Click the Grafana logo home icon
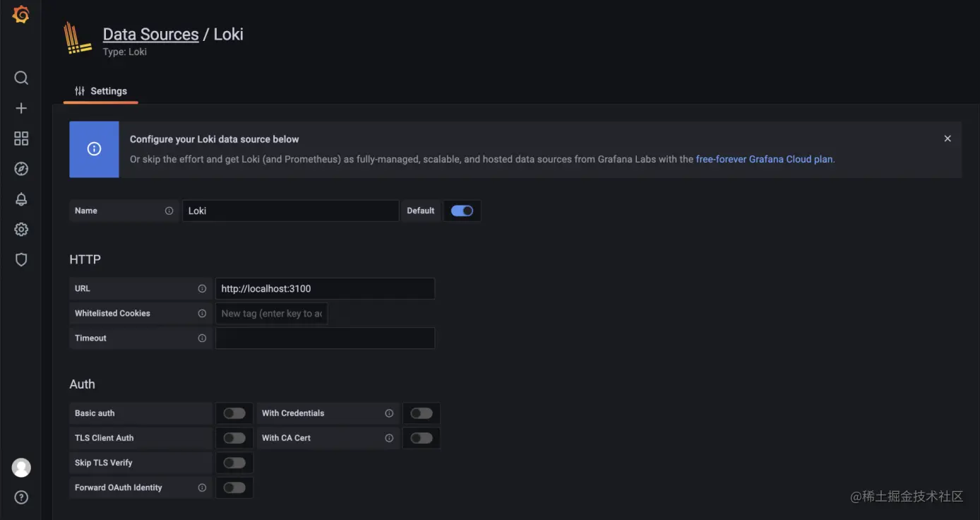 pos(21,14)
